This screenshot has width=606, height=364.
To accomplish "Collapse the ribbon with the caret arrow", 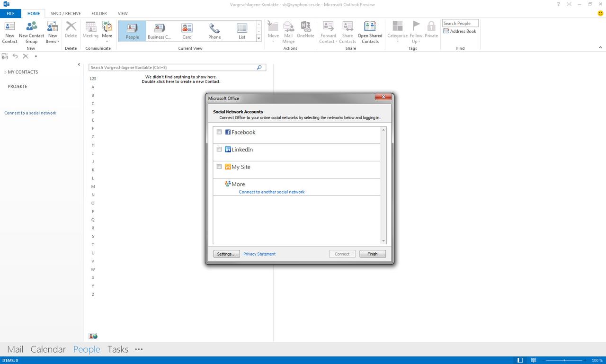I will pos(600,47).
